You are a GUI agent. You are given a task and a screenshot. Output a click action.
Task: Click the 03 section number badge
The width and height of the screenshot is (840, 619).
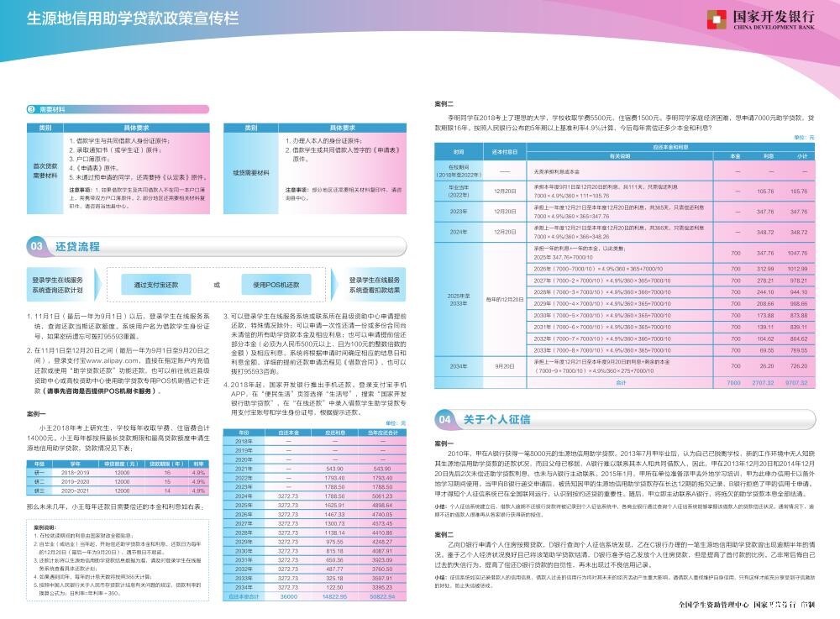pyautogui.click(x=38, y=246)
